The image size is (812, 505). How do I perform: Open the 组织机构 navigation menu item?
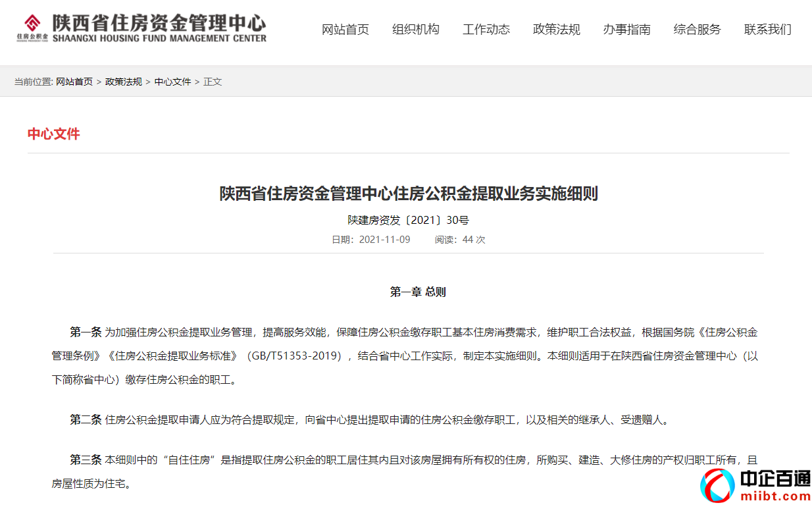416,30
